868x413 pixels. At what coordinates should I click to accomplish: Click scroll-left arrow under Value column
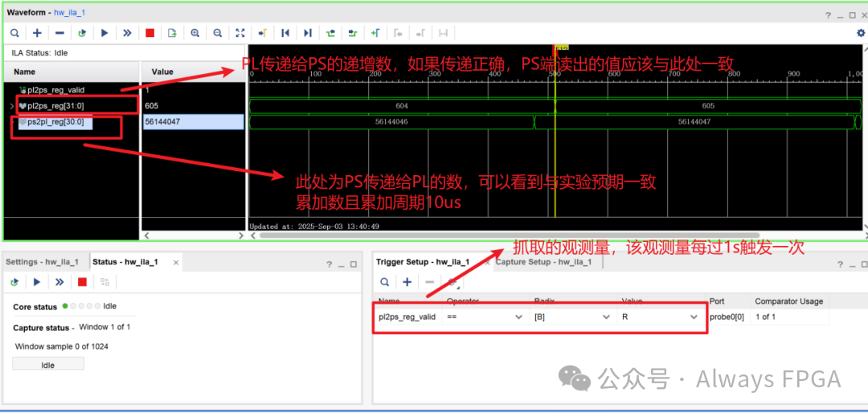146,235
